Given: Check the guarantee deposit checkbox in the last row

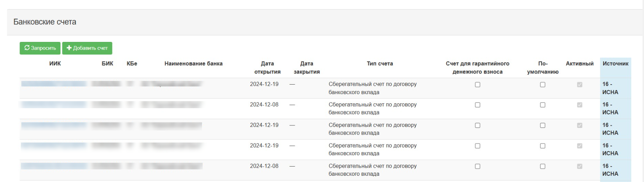Looking at the screenshot, I should coord(477,166).
